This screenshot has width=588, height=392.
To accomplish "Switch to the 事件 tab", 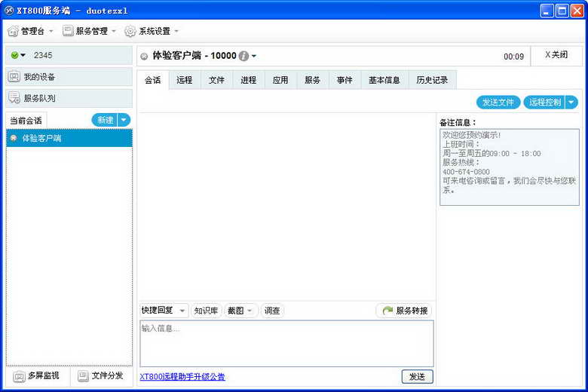I will (345, 80).
